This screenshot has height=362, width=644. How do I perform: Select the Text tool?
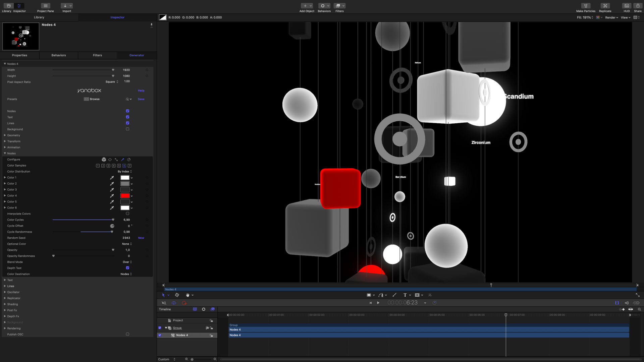[x=405, y=295]
